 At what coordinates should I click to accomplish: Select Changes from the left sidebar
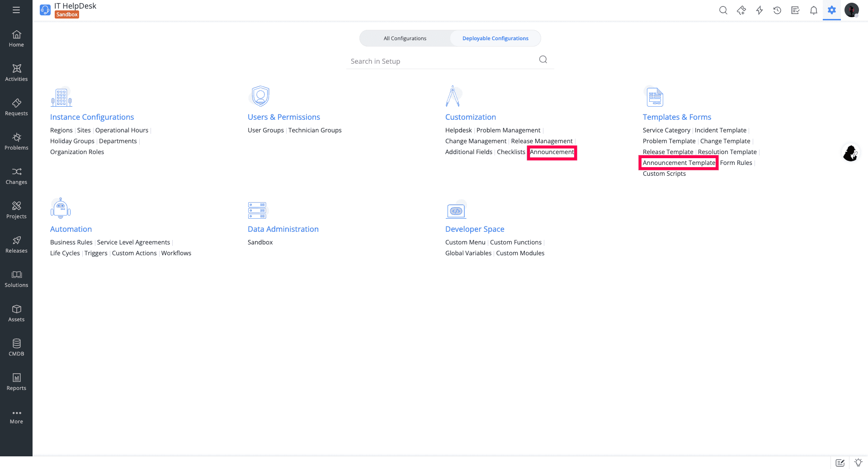16,176
